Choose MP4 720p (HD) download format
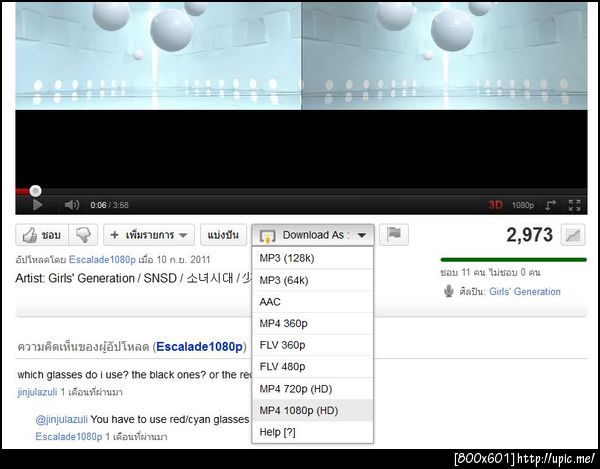 click(313, 389)
